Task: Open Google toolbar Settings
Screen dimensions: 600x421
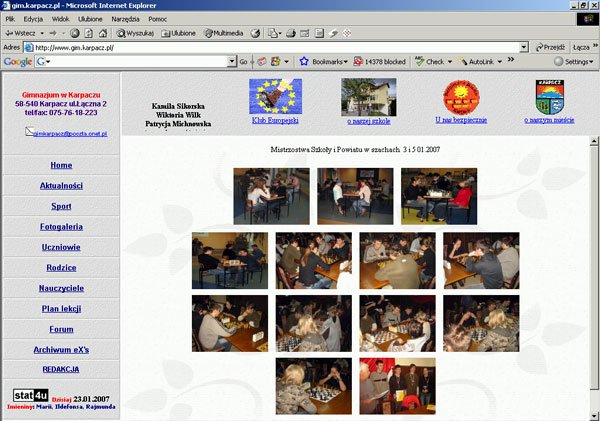Action: pos(574,61)
